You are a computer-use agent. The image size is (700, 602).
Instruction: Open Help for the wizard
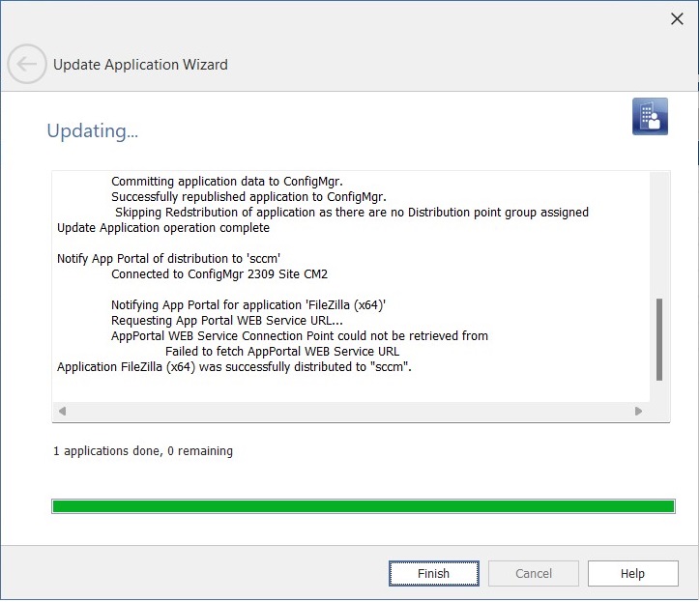click(632, 573)
